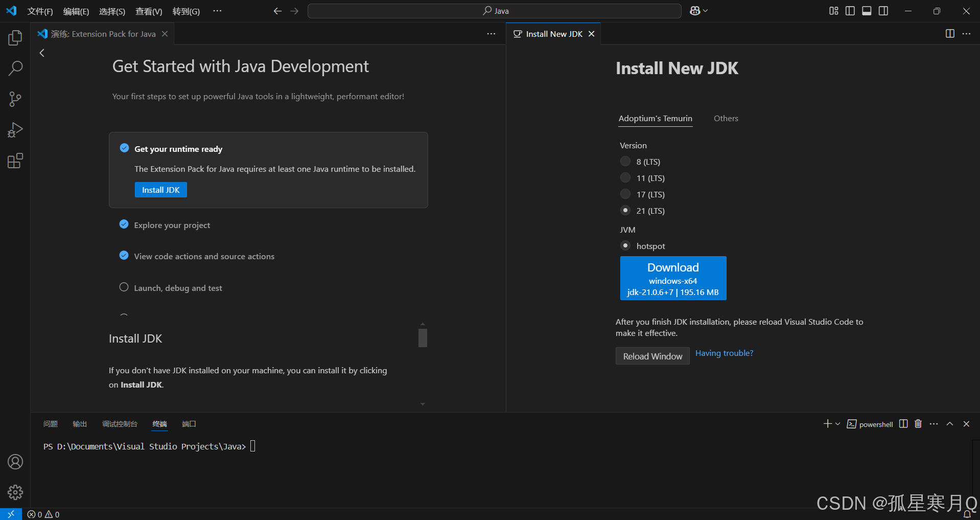Select JDK version 21 (LTS)

(625, 210)
